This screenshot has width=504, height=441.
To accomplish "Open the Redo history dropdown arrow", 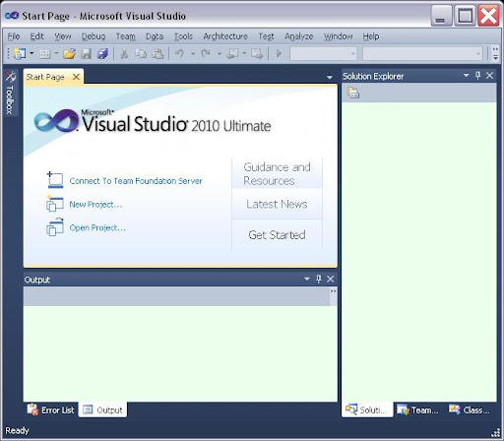I will (x=220, y=53).
